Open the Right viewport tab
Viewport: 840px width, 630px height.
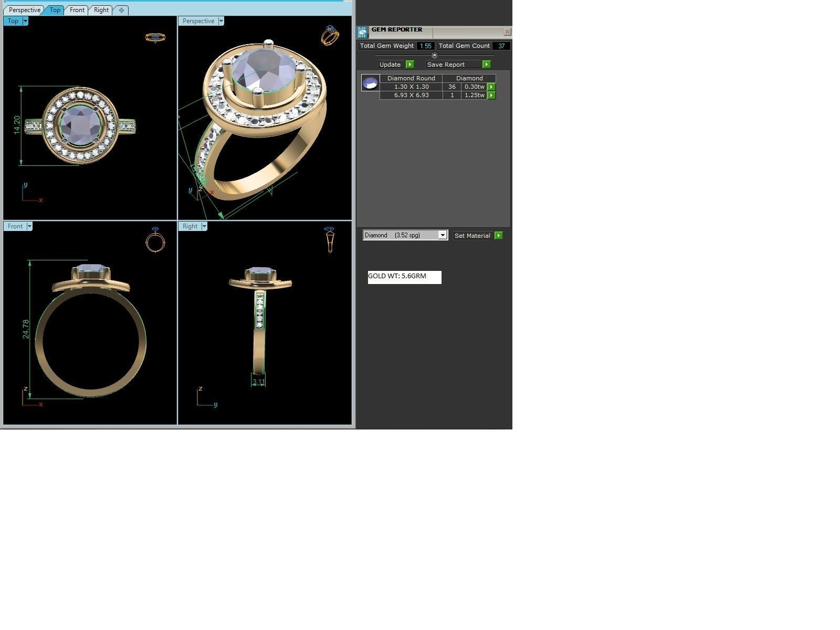(101, 10)
